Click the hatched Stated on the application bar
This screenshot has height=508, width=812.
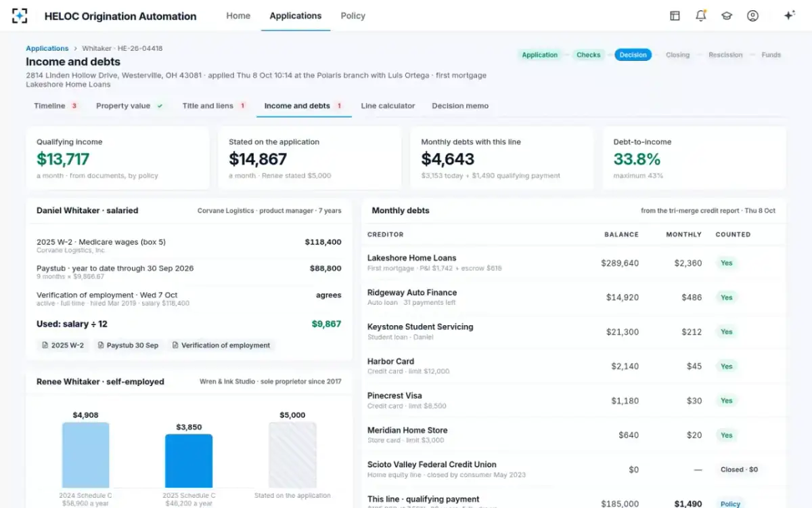(292, 455)
